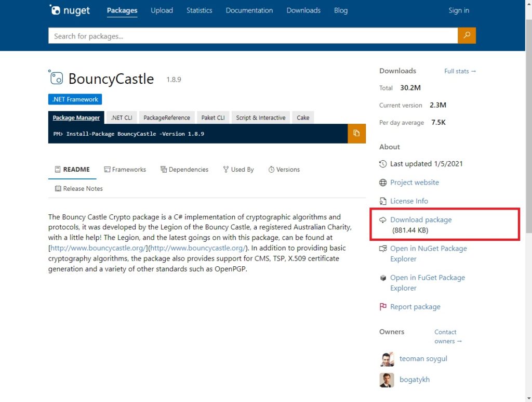Screen dimensions: 532x402
Task: Focus the Search for packages field
Action: (253, 36)
